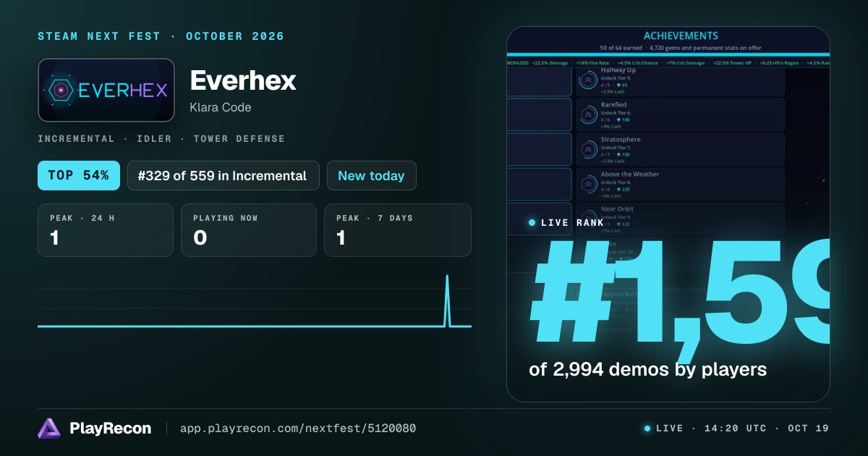The height and width of the screenshot is (456, 868).
Task: Click the #329 of 559 in Incremental tag
Action: [x=223, y=175]
